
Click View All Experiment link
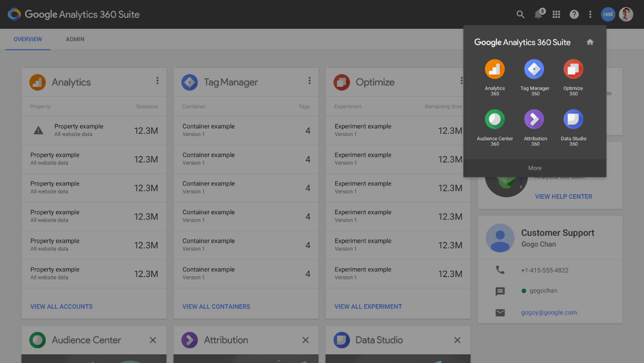pos(368,307)
